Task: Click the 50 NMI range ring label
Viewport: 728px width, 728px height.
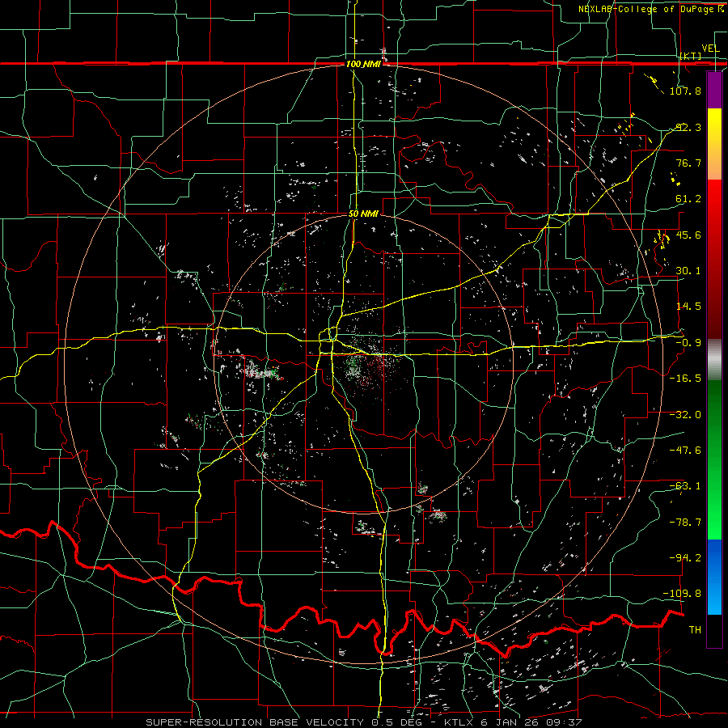Action: coord(363,214)
